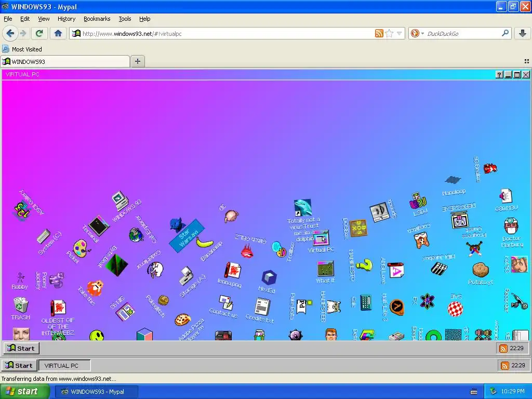
Task: Open the Adobe Pizza Player icon
Action: tap(182, 320)
